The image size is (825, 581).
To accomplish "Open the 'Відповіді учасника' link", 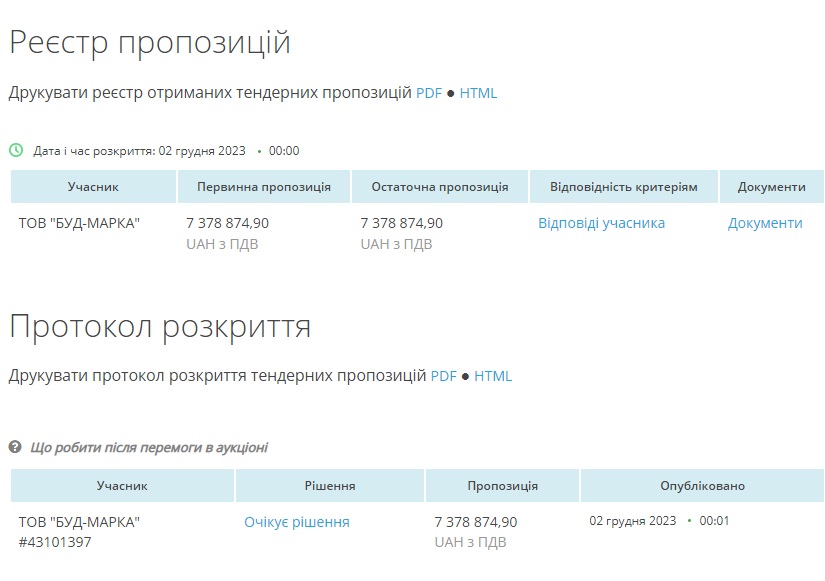I will pyautogui.click(x=601, y=223).
